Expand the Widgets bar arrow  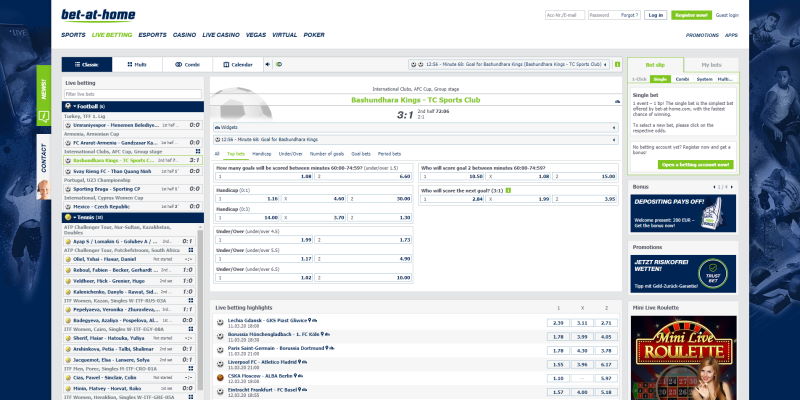(614, 128)
